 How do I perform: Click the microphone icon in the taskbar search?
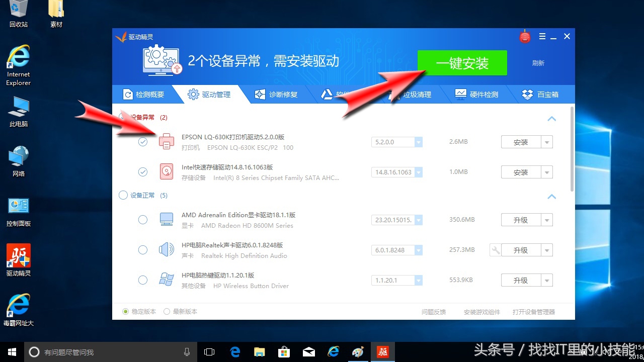[x=187, y=352]
